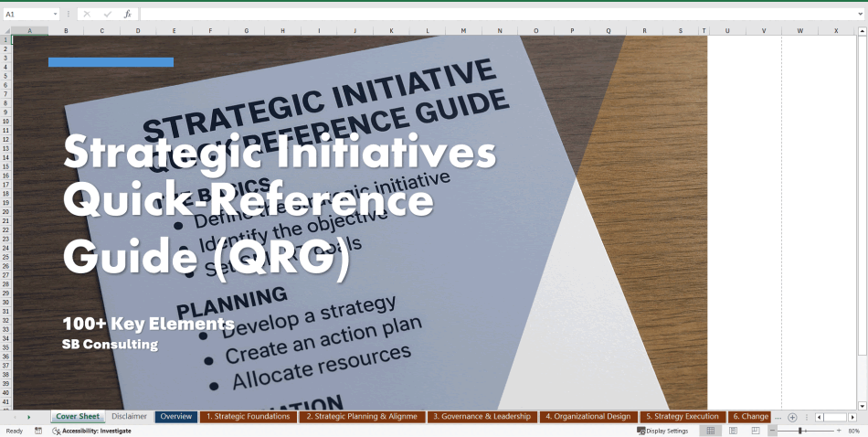Show more sheet tabs via ellipsis
The height and width of the screenshot is (437, 868).
778,417
